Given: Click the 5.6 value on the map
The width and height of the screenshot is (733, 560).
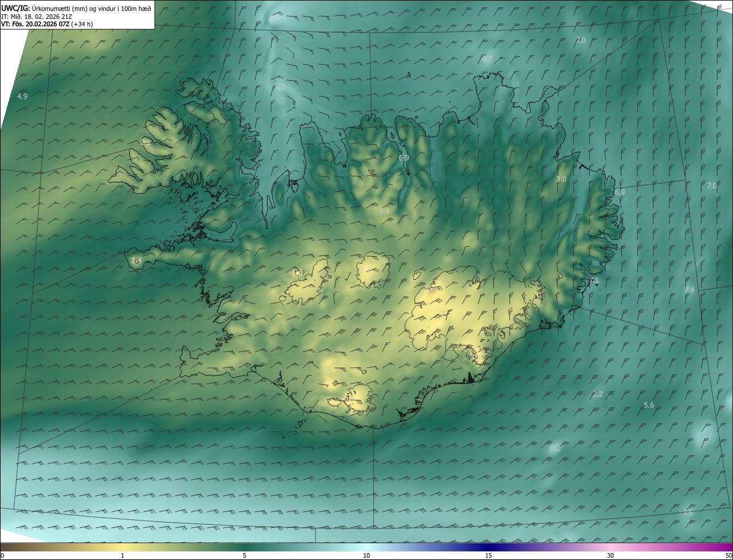Looking at the screenshot, I should click(x=649, y=405).
